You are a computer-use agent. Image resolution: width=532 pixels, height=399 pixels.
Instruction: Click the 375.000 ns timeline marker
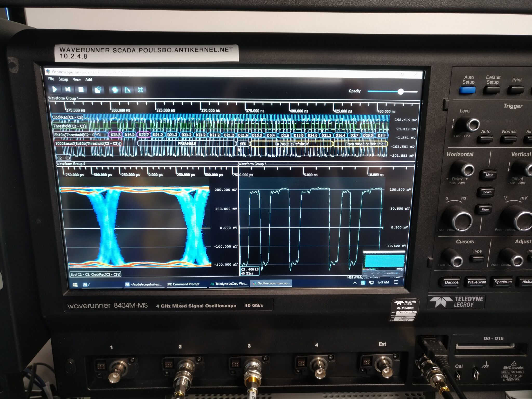tap(255, 111)
